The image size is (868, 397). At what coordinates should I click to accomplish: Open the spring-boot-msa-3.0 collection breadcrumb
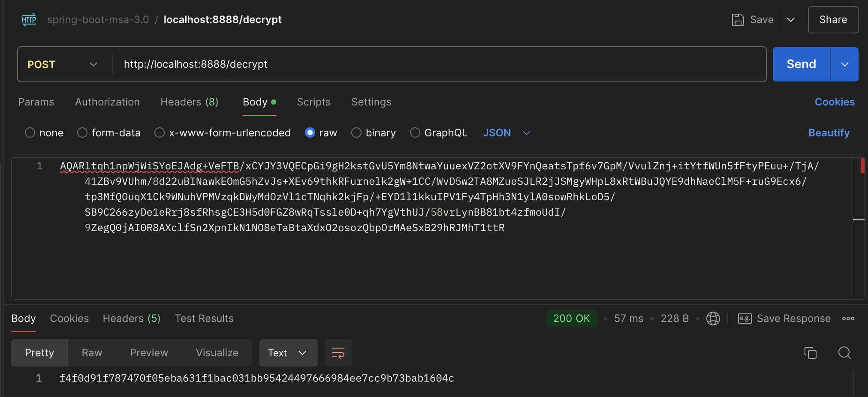click(98, 20)
